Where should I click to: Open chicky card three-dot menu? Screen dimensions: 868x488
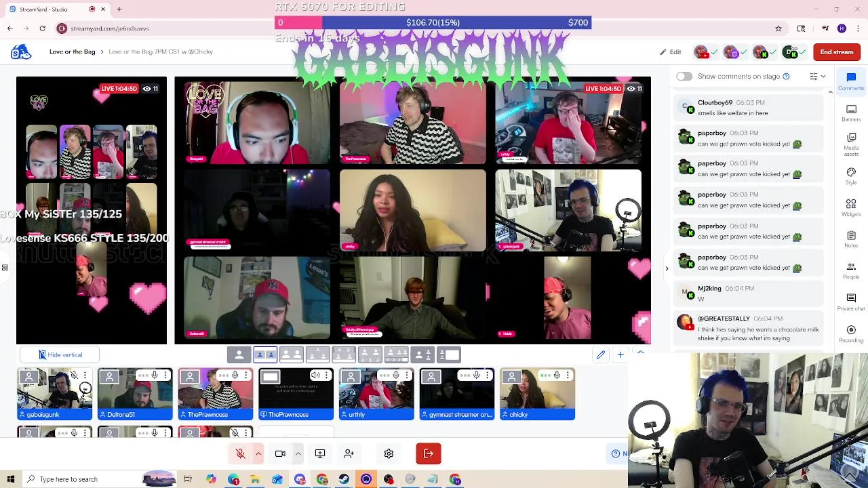coord(568,375)
